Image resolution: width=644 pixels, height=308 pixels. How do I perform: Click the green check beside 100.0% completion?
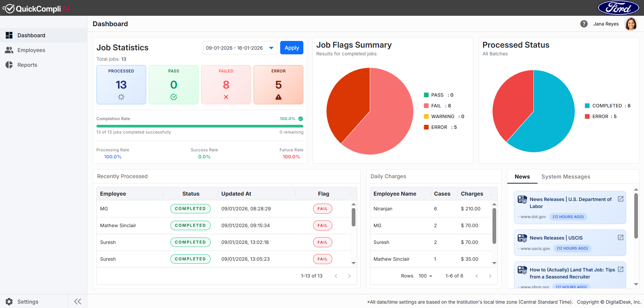[x=301, y=119]
